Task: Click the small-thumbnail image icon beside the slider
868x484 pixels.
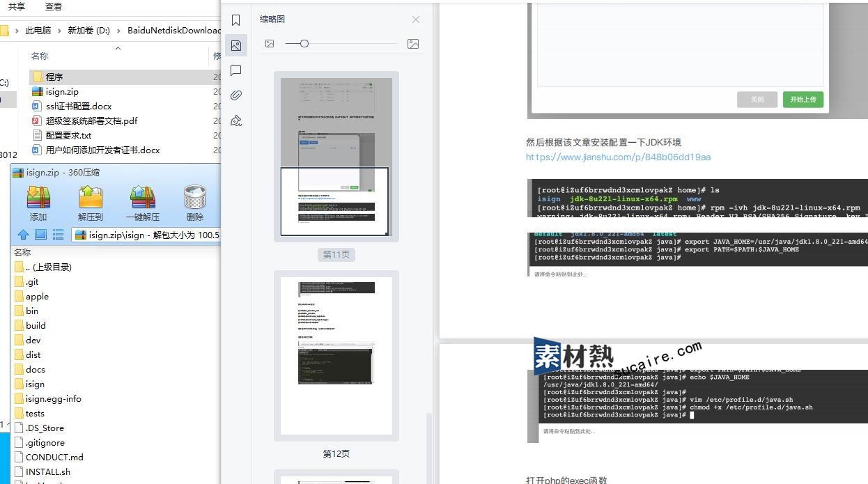Action: (x=270, y=44)
